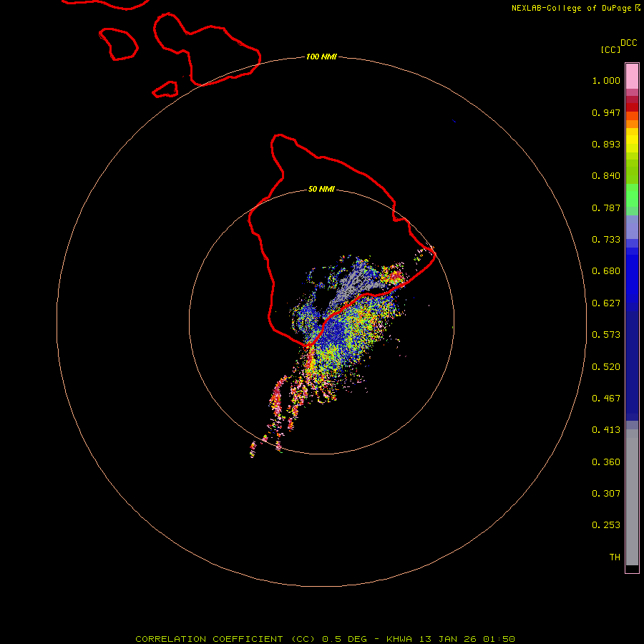Click the DCC product label above legend
This screenshot has height=644, width=644.
628,43
